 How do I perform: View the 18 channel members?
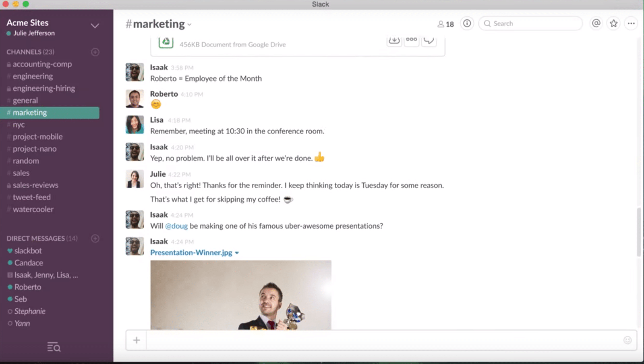pos(446,24)
